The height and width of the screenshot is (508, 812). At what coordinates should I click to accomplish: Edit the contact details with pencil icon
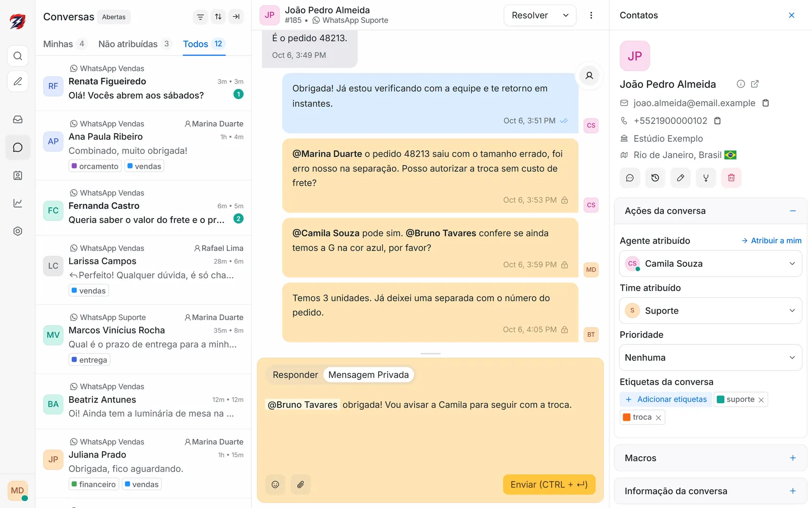point(681,178)
